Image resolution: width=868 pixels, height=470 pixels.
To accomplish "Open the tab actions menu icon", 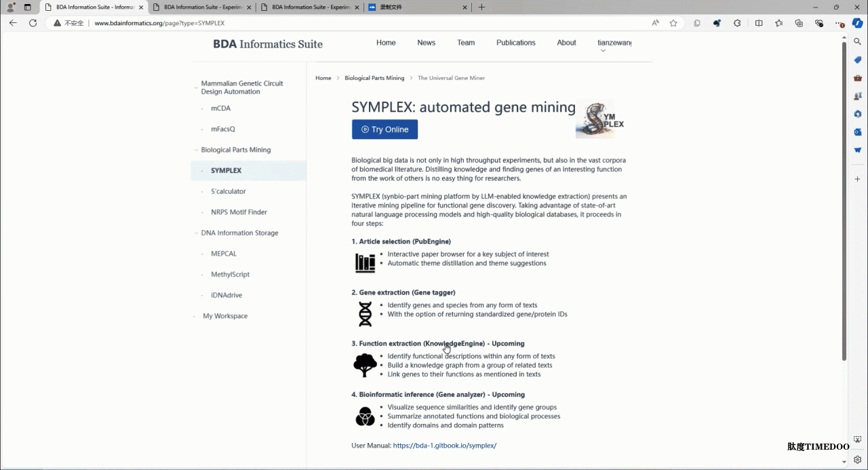I will click(x=28, y=7).
